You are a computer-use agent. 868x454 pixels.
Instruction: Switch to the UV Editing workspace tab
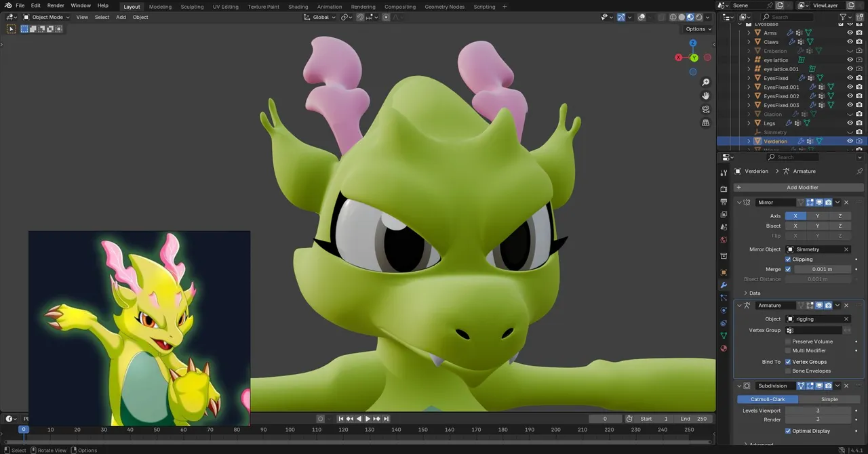click(x=226, y=7)
